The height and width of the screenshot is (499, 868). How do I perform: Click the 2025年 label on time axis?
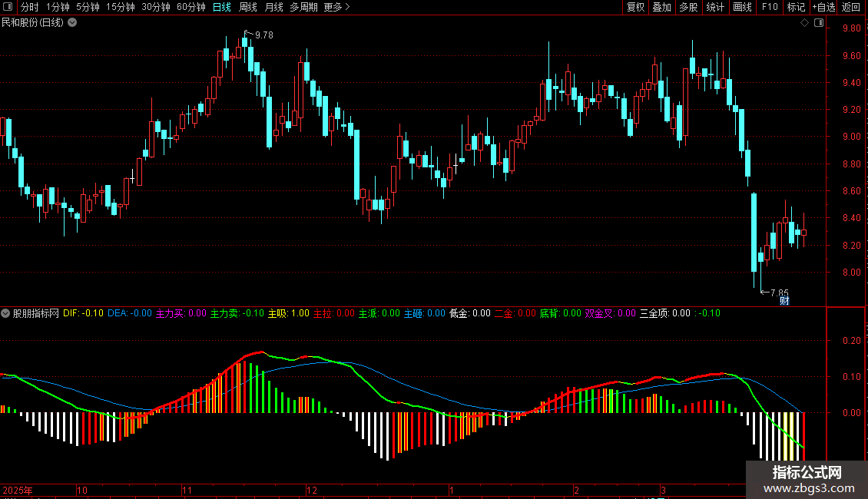[x=18, y=490]
